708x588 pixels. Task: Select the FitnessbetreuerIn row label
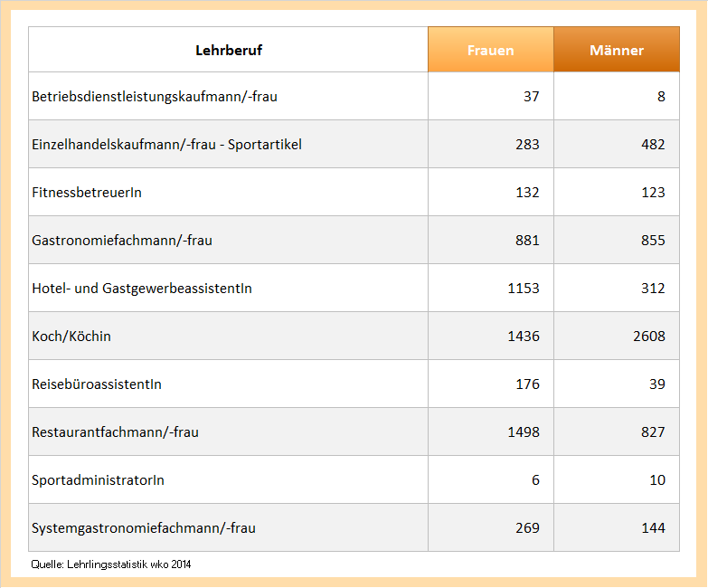(87, 192)
